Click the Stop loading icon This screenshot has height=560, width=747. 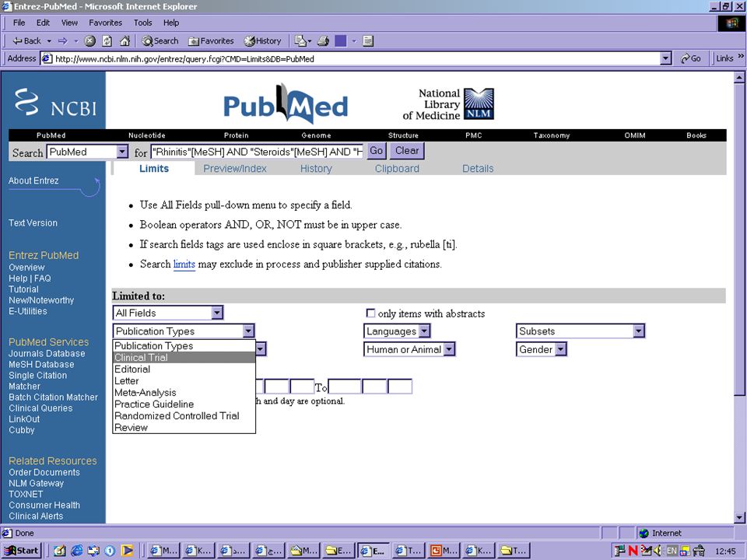point(89,41)
